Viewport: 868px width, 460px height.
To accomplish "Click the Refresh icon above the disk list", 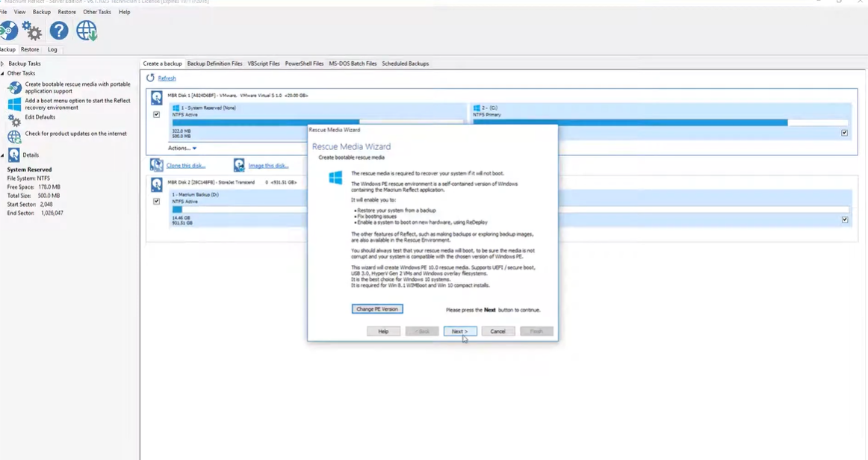I will pos(150,78).
